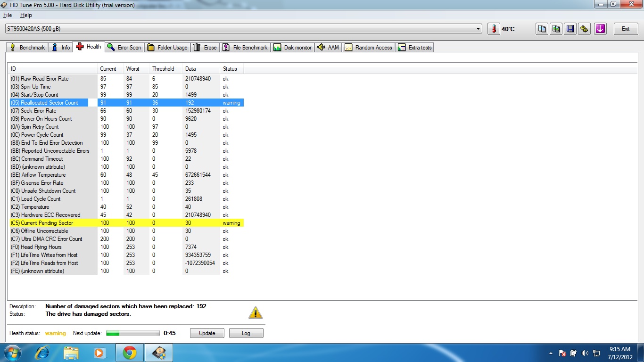Image resolution: width=644 pixels, height=362 pixels.
Task: Save screenshot using floppy disk icon
Action: [570, 29]
